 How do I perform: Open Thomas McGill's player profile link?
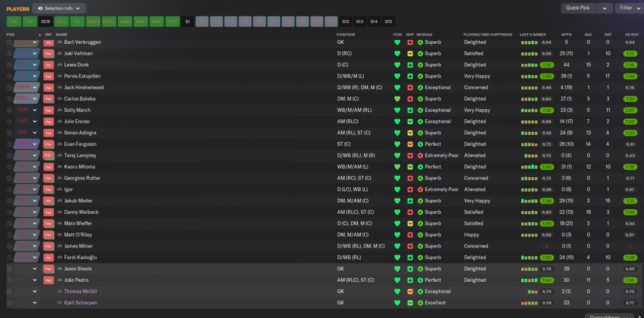point(80,291)
